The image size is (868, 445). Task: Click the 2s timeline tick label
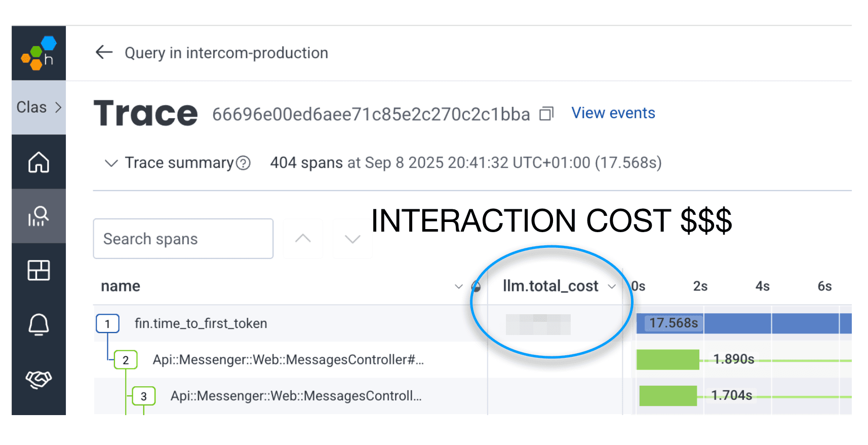tap(700, 286)
